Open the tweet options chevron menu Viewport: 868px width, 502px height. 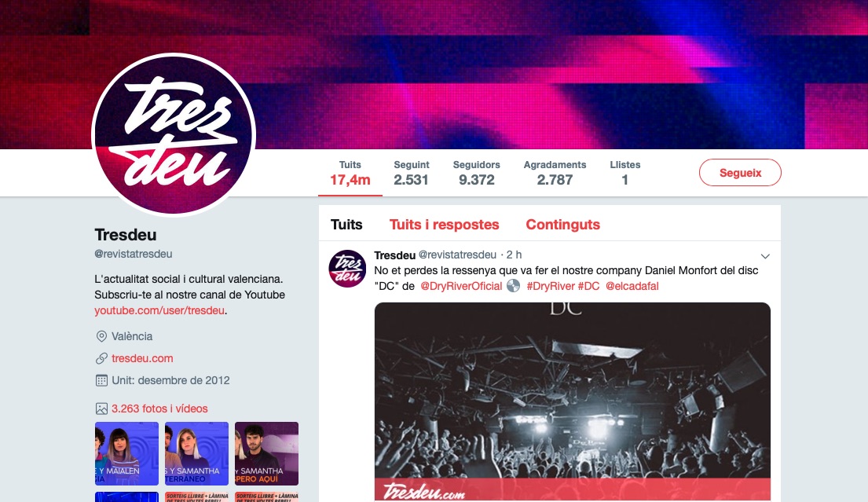(x=765, y=256)
